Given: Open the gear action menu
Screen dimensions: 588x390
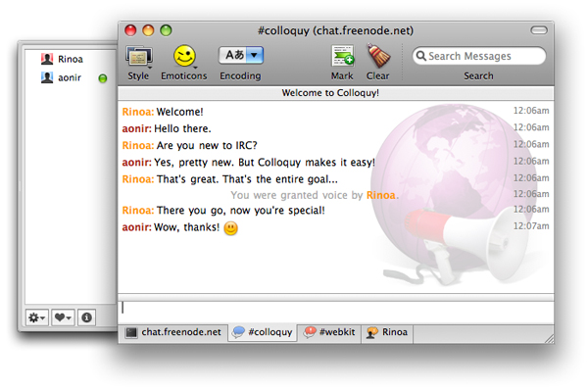Looking at the screenshot, I should (x=37, y=317).
